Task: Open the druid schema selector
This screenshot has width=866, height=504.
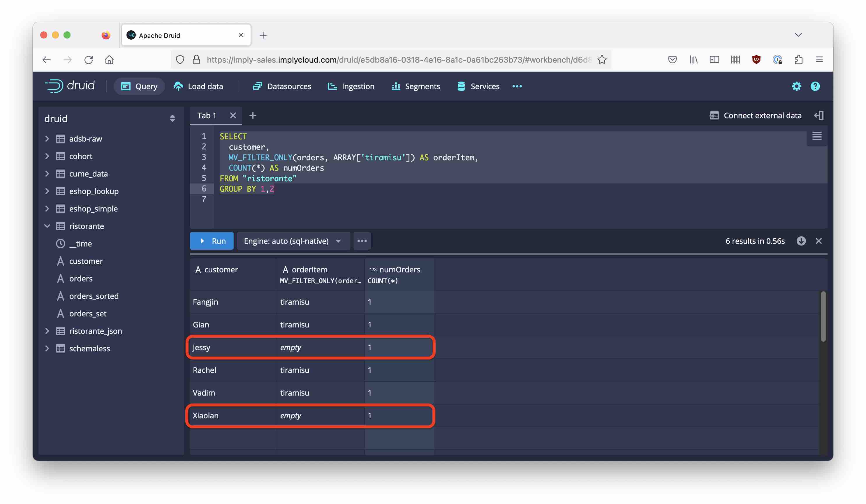Action: [x=110, y=119]
